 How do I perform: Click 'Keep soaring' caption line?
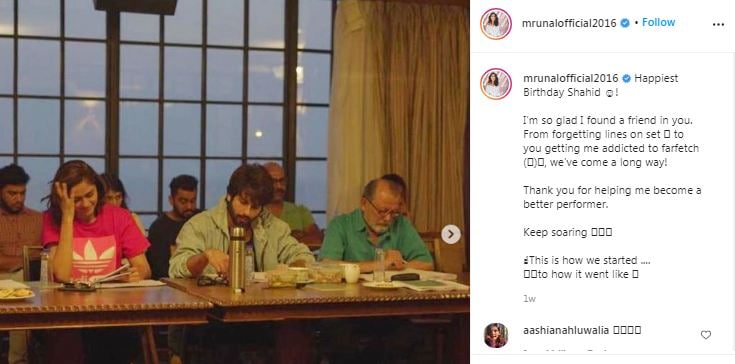(x=568, y=232)
